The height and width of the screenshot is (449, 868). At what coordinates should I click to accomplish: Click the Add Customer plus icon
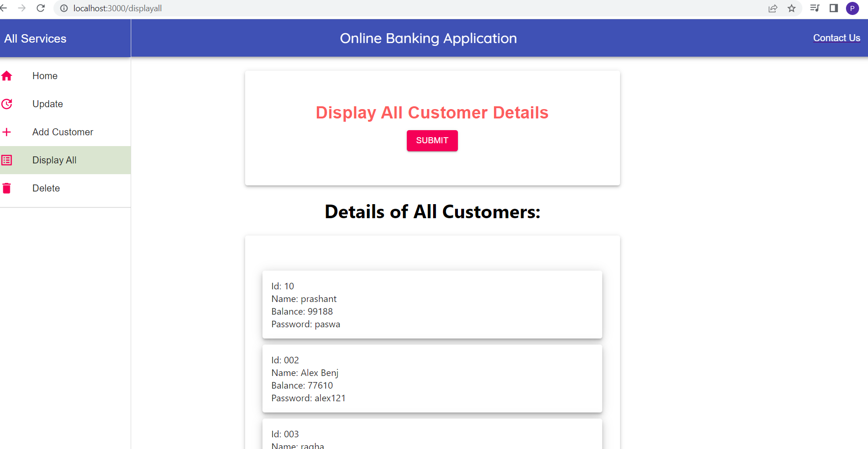(x=7, y=132)
